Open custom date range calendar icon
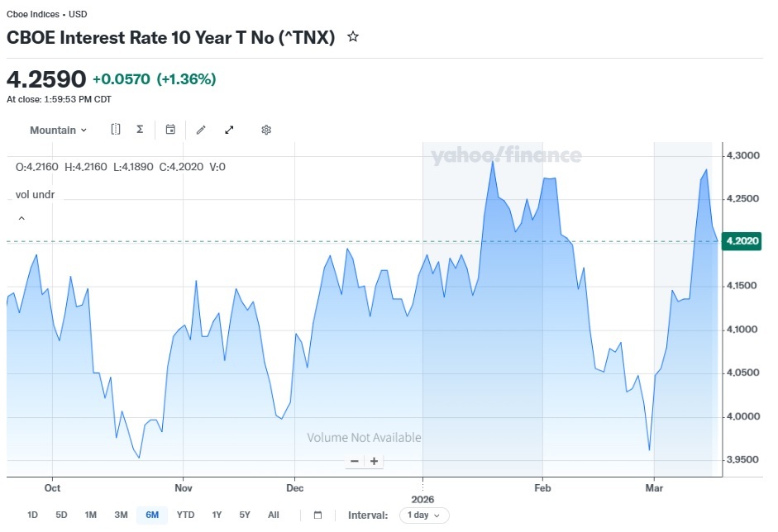The width and height of the screenshot is (778, 532). point(318,515)
